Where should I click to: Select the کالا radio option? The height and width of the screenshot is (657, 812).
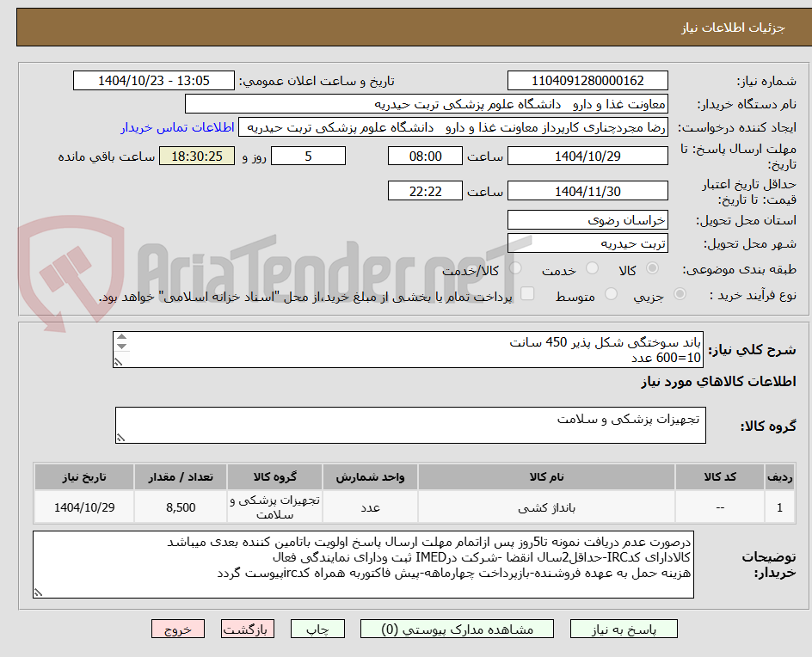(x=651, y=268)
